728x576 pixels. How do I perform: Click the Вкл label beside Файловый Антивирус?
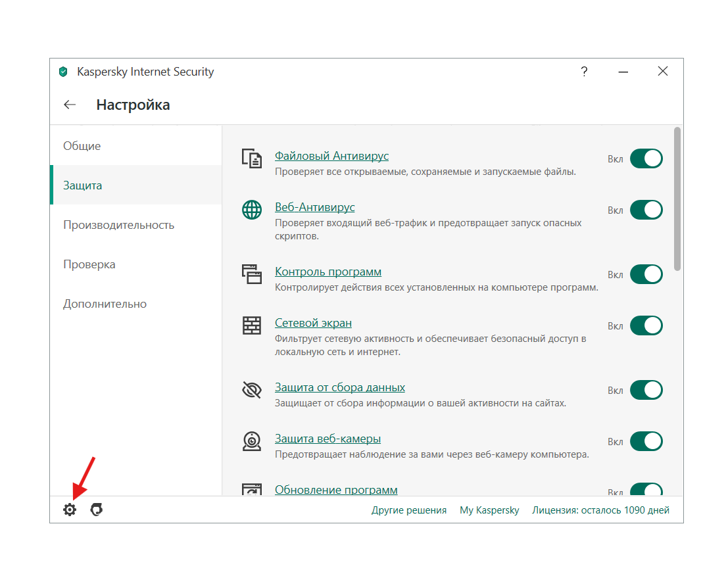coord(615,159)
